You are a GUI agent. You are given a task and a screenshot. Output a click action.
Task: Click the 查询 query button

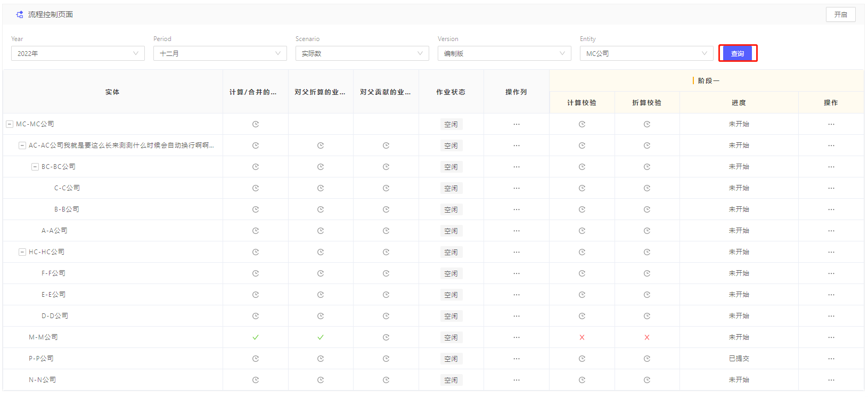[x=738, y=53]
